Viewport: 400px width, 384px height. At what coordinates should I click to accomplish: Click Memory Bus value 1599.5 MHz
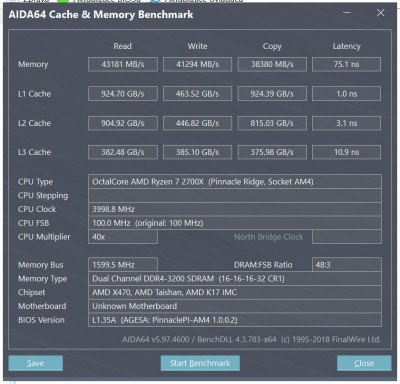coord(123,265)
